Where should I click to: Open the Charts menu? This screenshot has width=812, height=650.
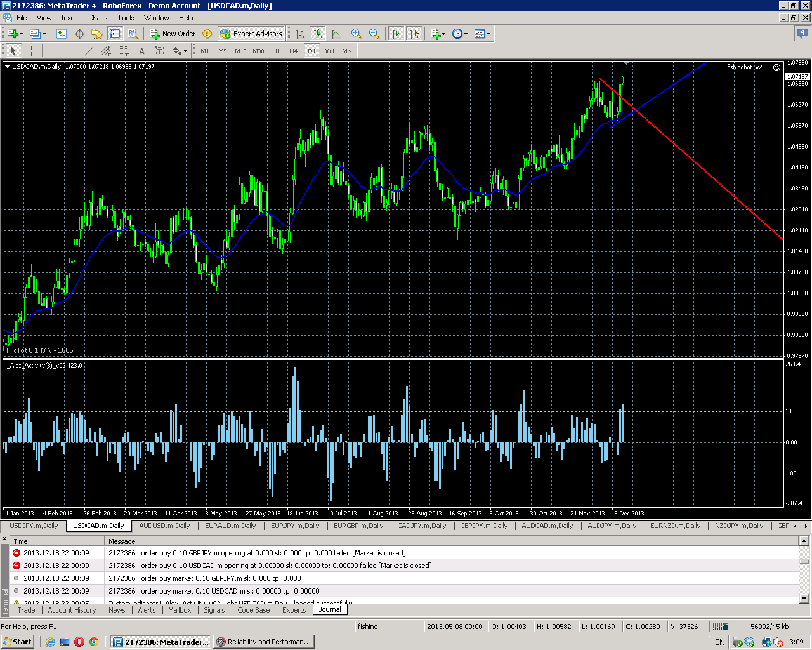98,18
